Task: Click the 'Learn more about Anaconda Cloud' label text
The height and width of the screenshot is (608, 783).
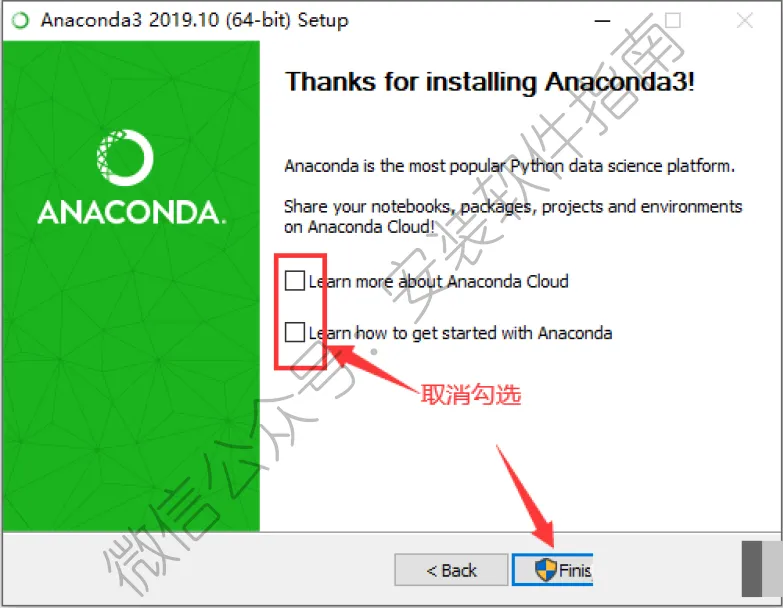Action: point(438,282)
